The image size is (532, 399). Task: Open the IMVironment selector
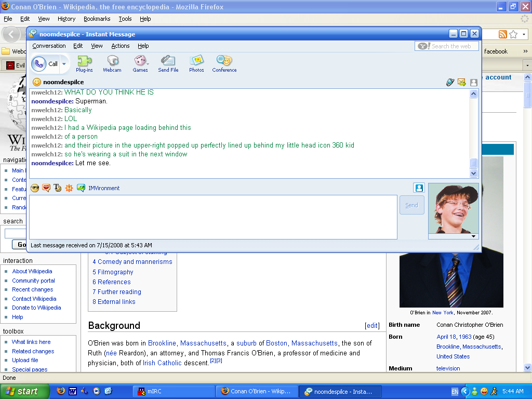point(98,188)
